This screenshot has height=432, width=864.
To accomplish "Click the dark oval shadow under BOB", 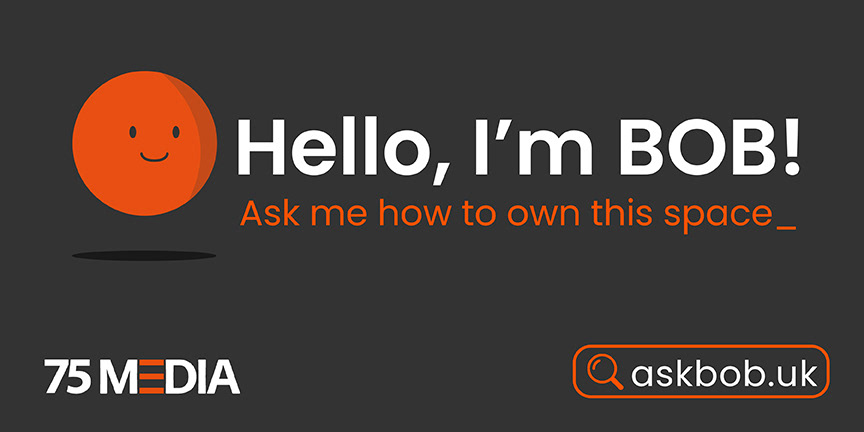I will click(x=144, y=256).
